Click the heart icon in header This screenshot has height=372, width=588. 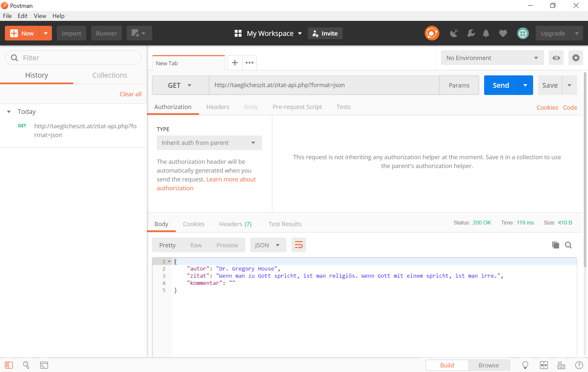[x=503, y=33]
